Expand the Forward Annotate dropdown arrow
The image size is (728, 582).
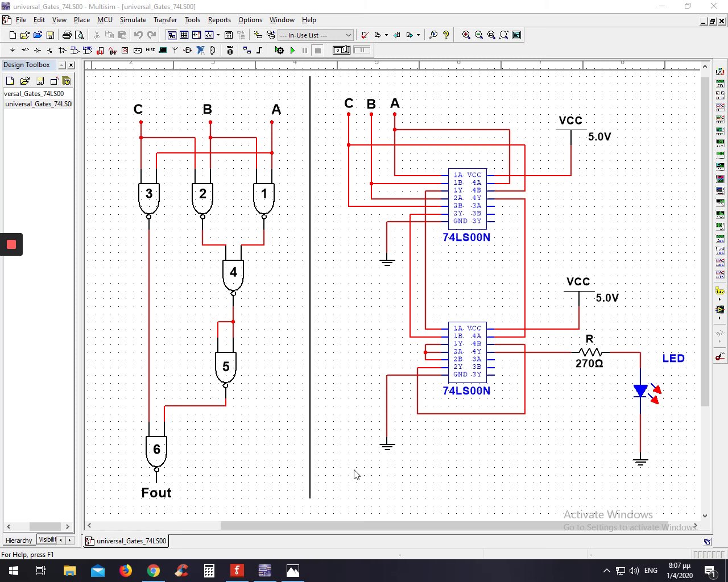point(418,35)
